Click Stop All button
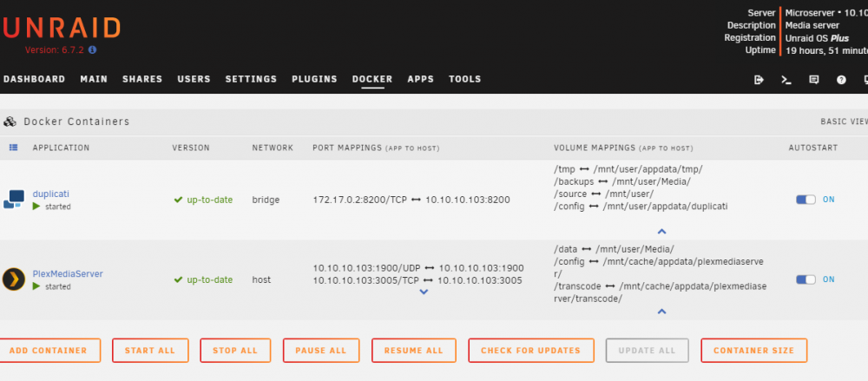 click(x=235, y=351)
